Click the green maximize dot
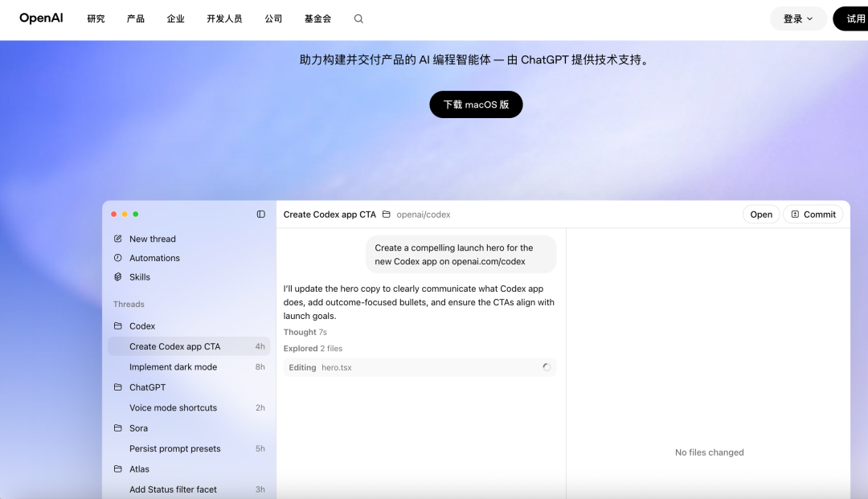The image size is (868, 499). [136, 214]
